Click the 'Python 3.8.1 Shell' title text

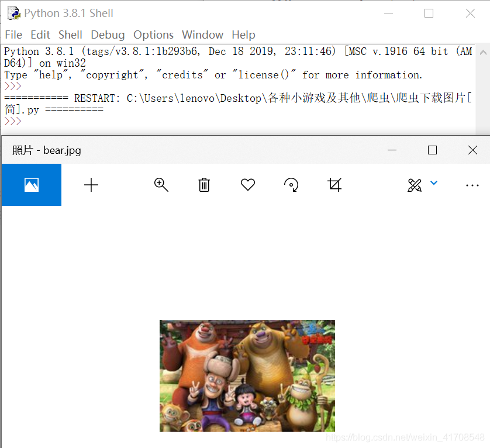coord(68,13)
